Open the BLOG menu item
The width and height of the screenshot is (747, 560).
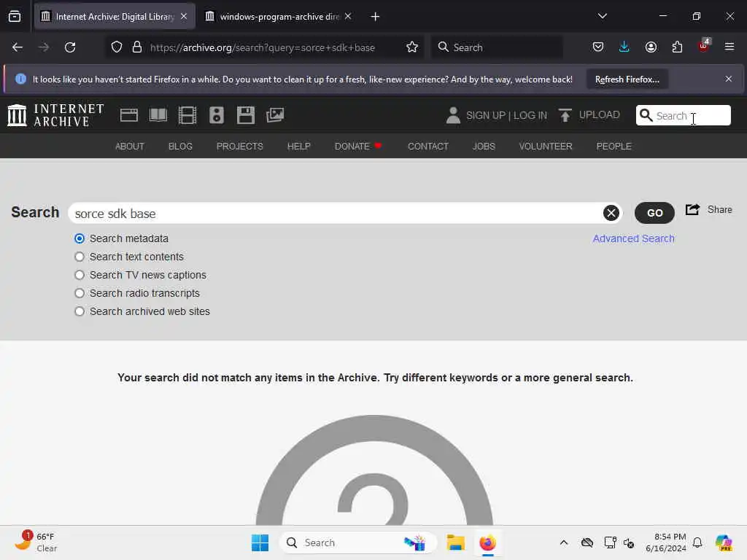pyautogui.click(x=181, y=146)
